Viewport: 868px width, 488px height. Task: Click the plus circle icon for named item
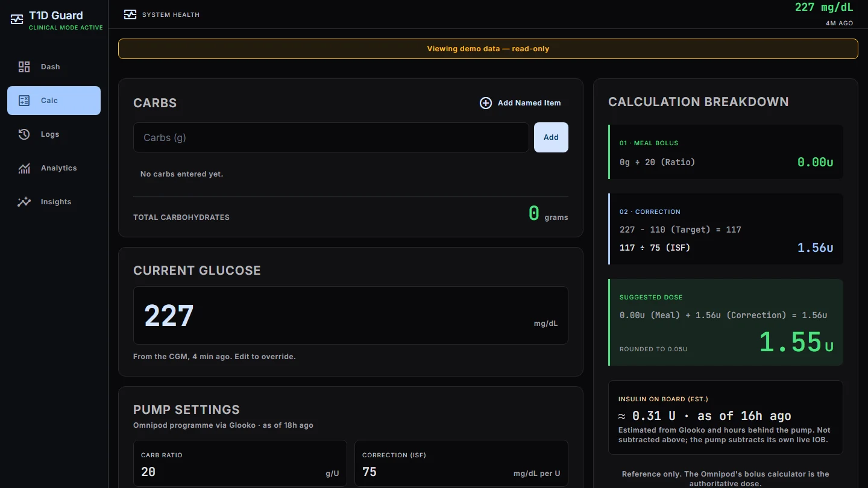tap(486, 103)
